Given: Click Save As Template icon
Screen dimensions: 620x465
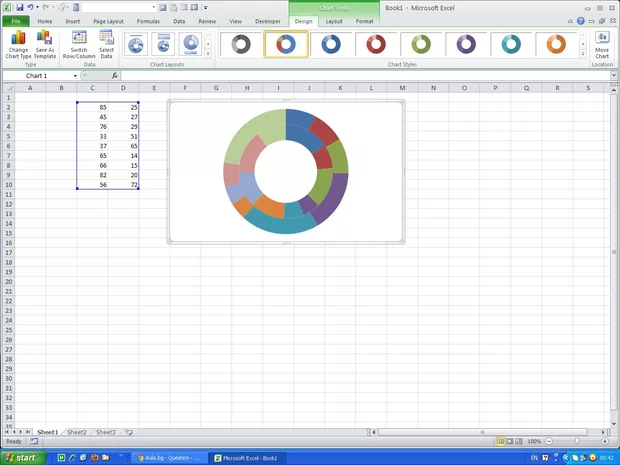Looking at the screenshot, I should [45, 45].
